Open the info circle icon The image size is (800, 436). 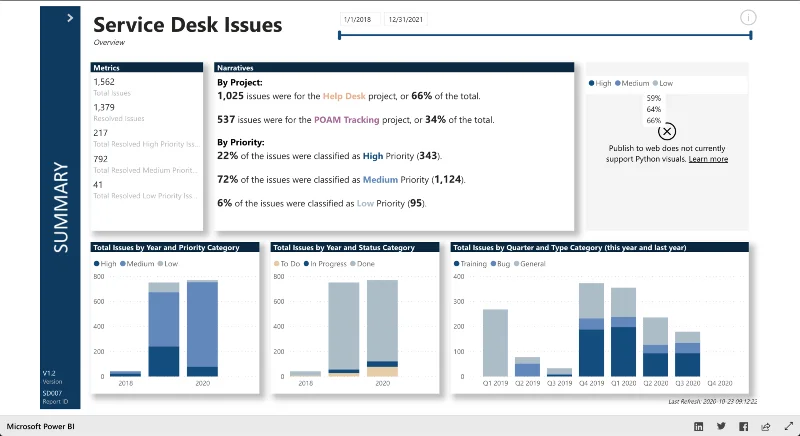748,18
